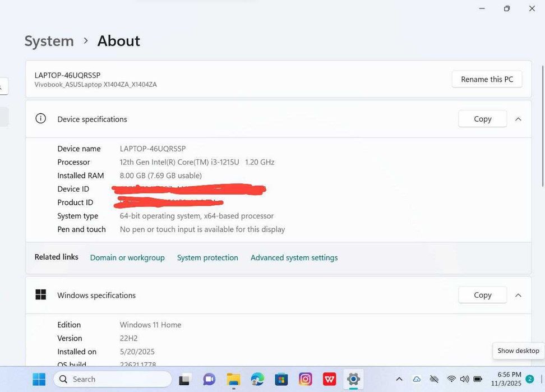The image size is (545, 392).
Task: Click the vertical scrollbar of Settings
Action: (543, 126)
